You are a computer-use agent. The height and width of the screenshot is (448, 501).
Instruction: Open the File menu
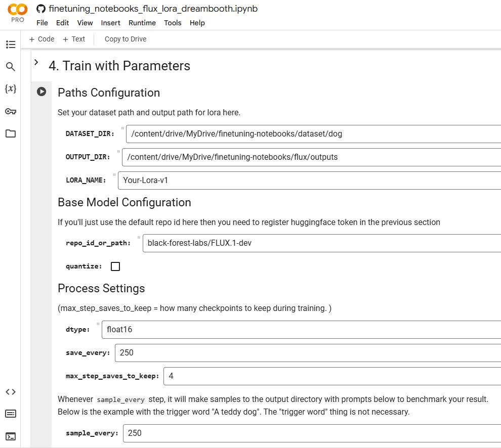click(42, 23)
